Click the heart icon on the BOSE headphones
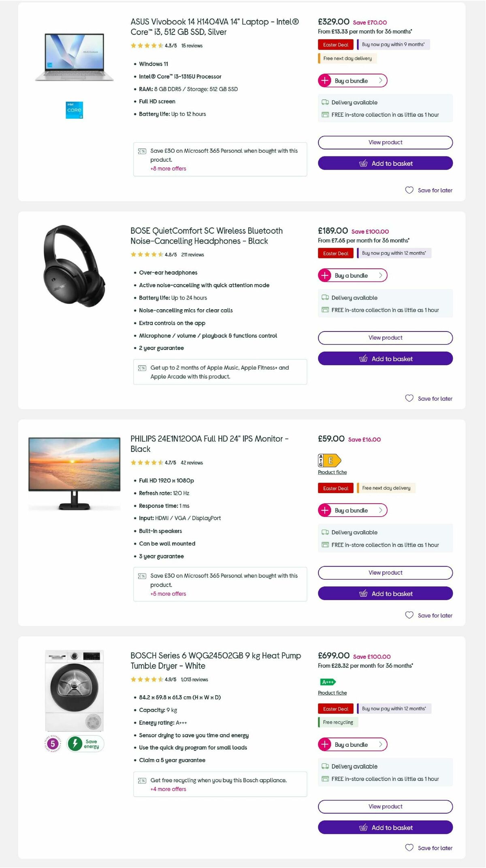The height and width of the screenshot is (868, 486). (x=409, y=398)
